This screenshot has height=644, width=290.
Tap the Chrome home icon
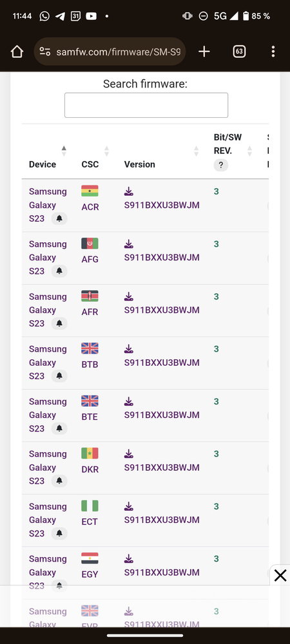[x=17, y=52]
